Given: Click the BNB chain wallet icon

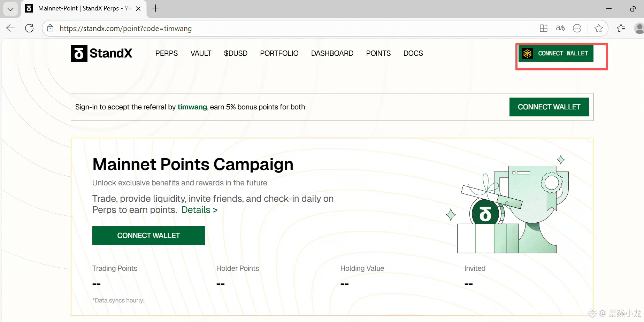Looking at the screenshot, I should point(527,53).
